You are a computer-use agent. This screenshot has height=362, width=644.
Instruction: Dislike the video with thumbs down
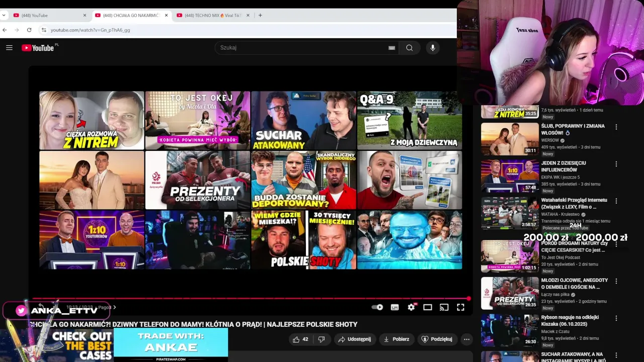click(x=321, y=339)
